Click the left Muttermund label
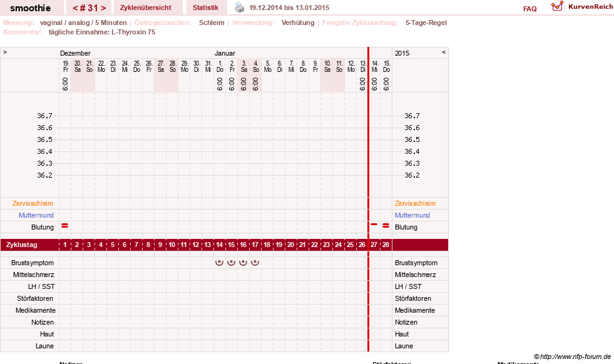The width and height of the screenshot is (614, 364). 36,215
